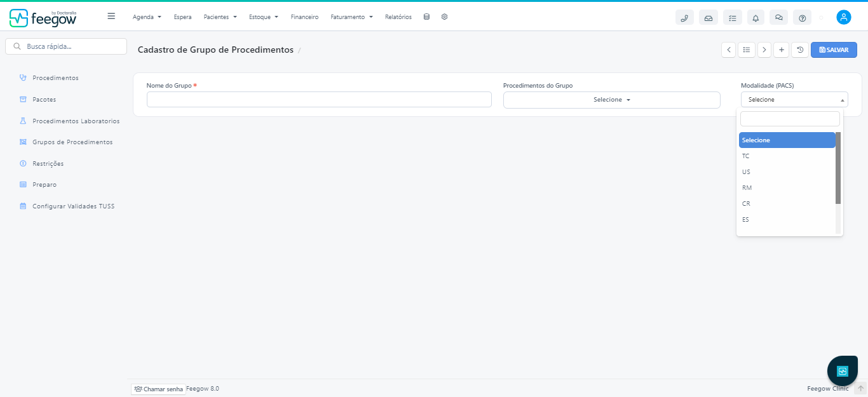Viewport: 868px width, 397px height.
Task: Open Procedimentos do Grupo Selecione dropdown
Action: (612, 100)
